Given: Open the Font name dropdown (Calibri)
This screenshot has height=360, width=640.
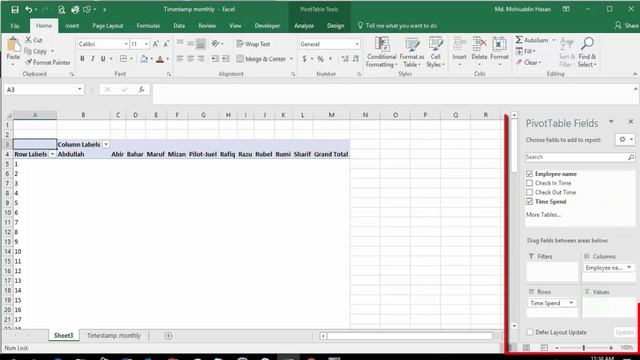Looking at the screenshot, I should [x=126, y=44].
